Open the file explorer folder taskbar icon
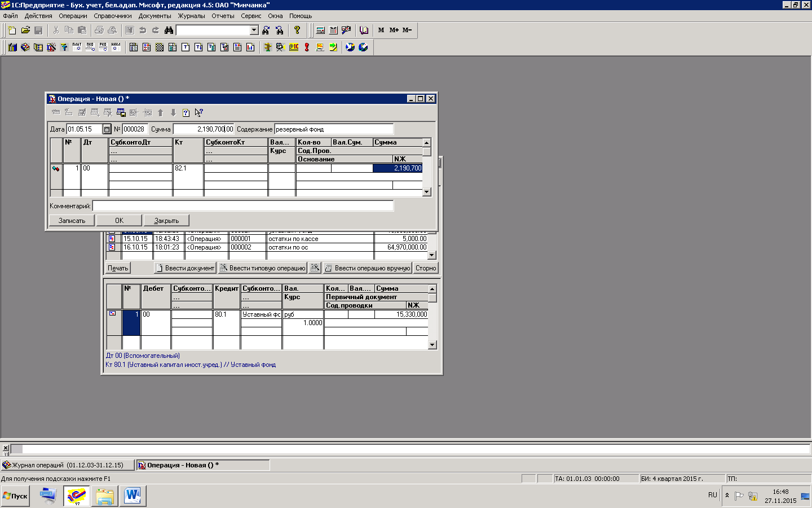The width and height of the screenshot is (812, 508). pyautogui.click(x=104, y=496)
